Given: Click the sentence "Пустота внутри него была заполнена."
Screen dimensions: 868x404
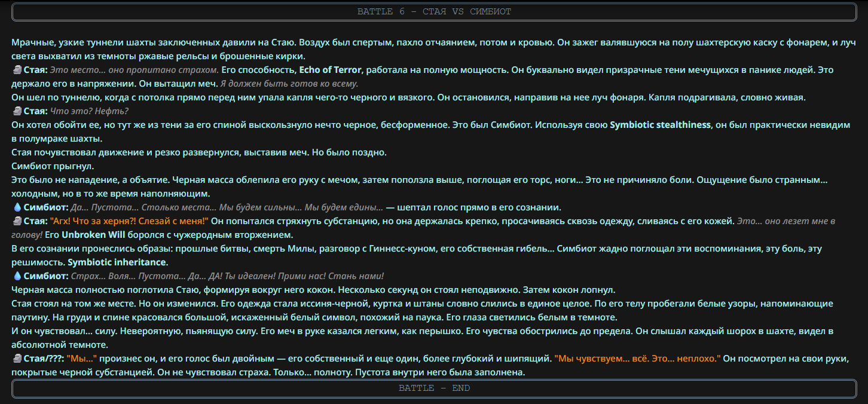Looking at the screenshot, I should [440, 373].
